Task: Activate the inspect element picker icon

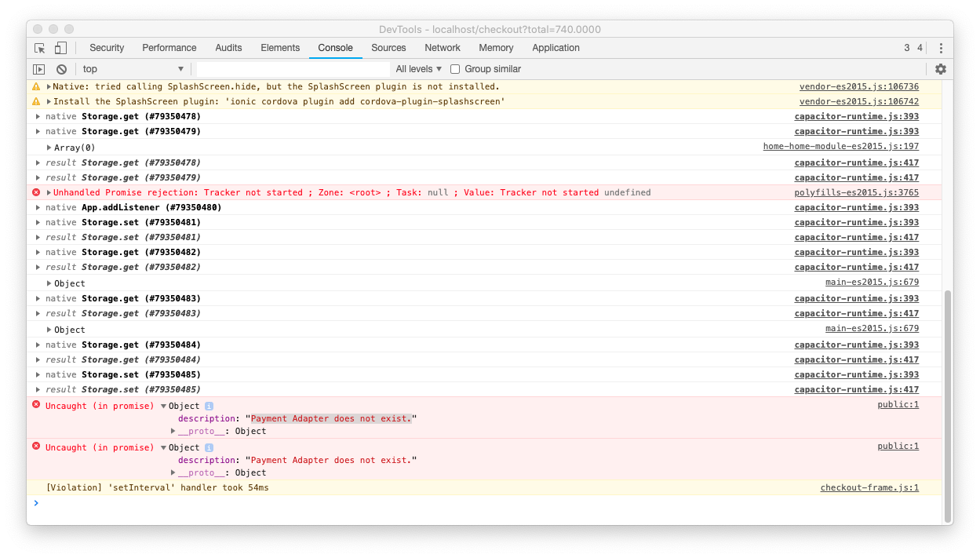Action: tap(40, 48)
